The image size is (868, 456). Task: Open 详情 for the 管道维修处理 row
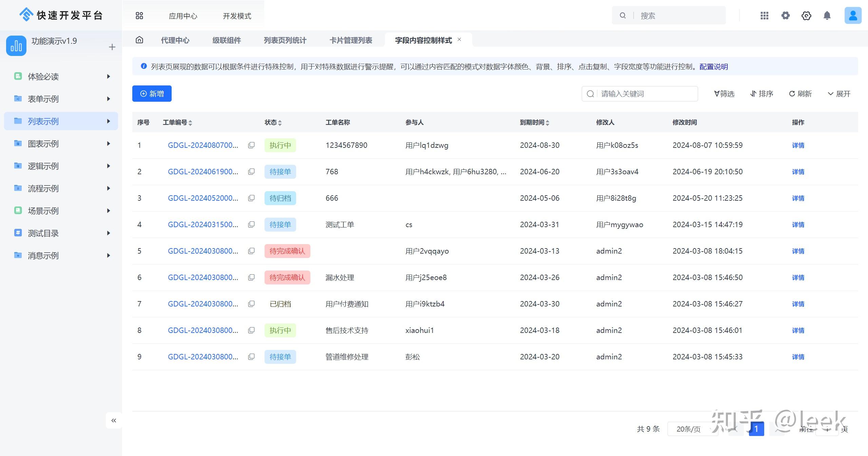click(798, 357)
